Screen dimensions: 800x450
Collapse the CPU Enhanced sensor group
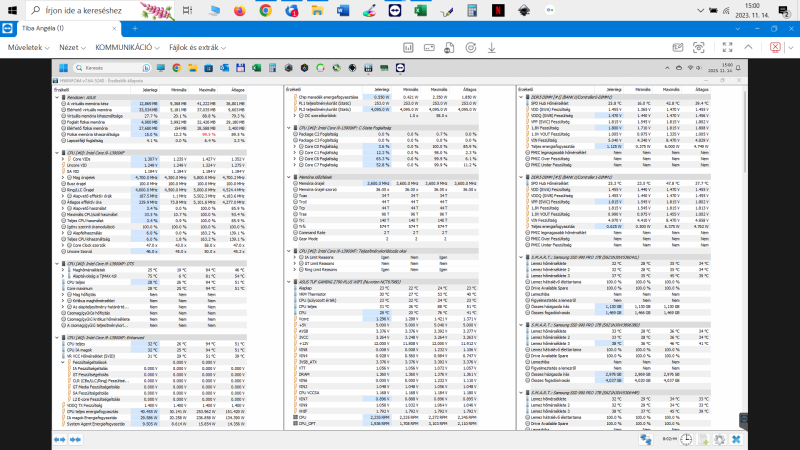coord(57,338)
